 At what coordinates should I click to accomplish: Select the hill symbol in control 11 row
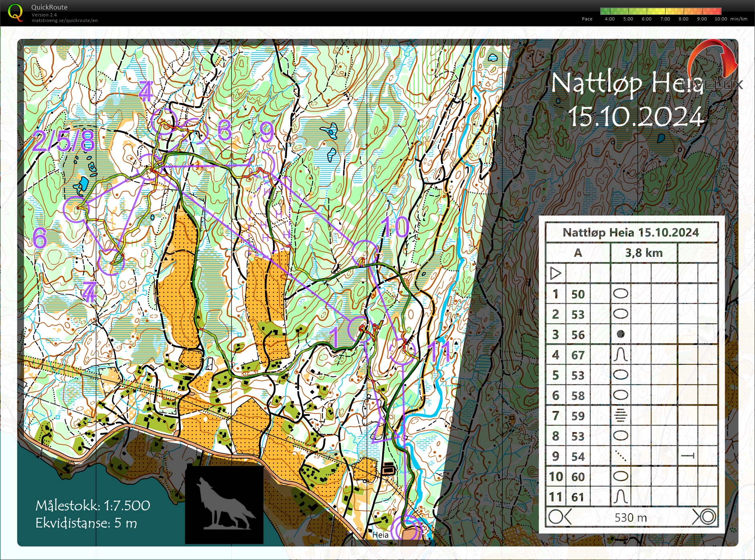tap(620, 497)
